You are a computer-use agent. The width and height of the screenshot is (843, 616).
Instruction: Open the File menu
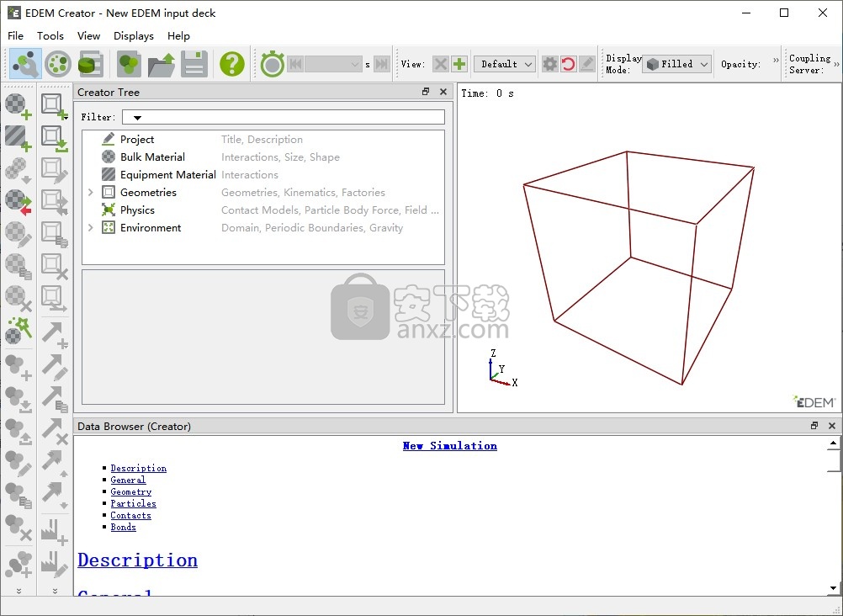point(16,35)
